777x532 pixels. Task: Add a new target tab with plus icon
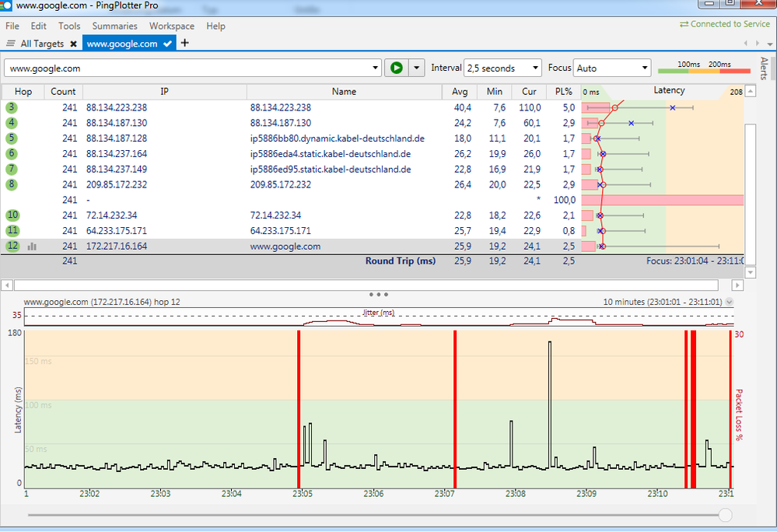coord(184,44)
